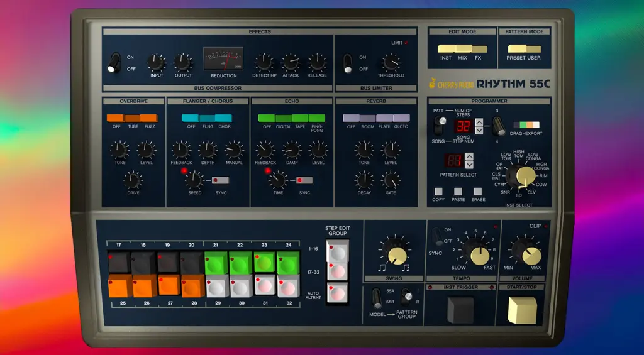Image resolution: width=644 pixels, height=355 pixels.
Task: Hit the Inst Trigger pad
Action: coord(459,309)
